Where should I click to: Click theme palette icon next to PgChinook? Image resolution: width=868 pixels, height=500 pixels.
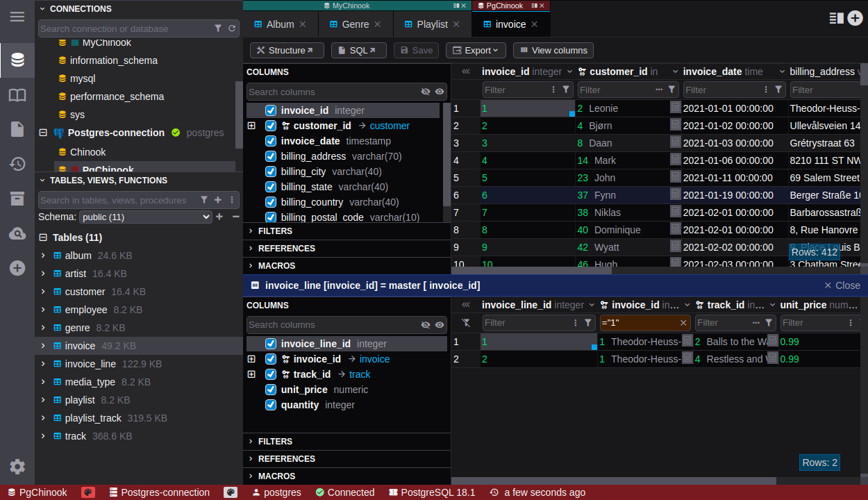pos(88,492)
